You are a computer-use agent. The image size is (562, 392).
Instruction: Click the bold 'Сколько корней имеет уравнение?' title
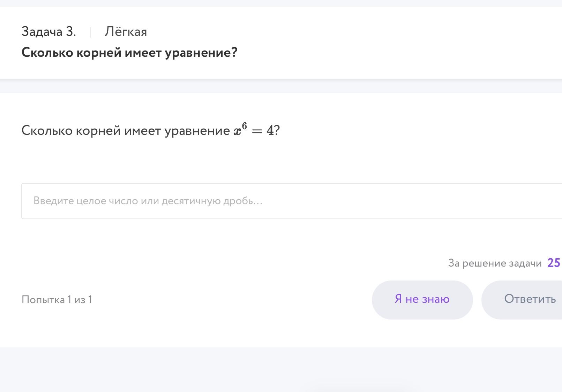[129, 53]
